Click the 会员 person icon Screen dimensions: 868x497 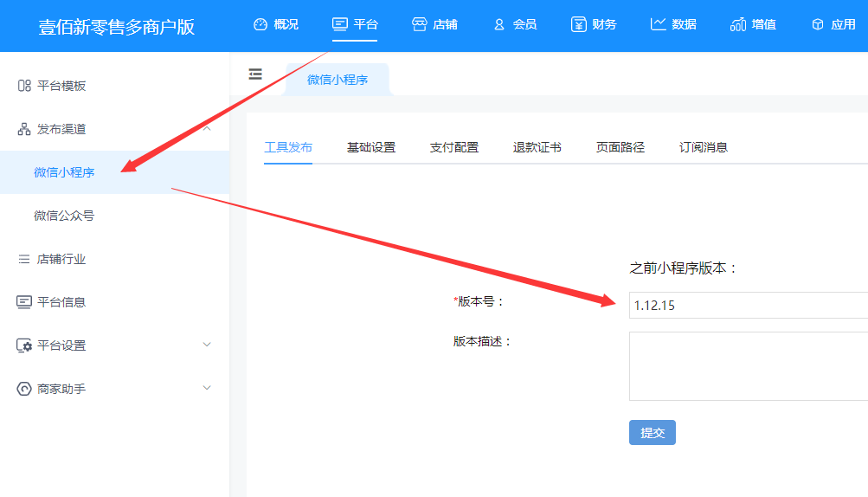tap(499, 24)
